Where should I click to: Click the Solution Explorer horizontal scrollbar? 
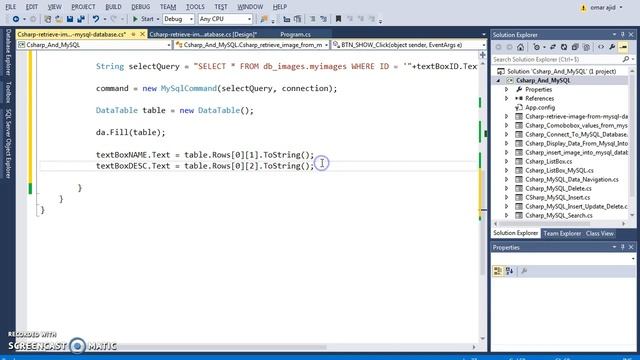[x=545, y=224]
